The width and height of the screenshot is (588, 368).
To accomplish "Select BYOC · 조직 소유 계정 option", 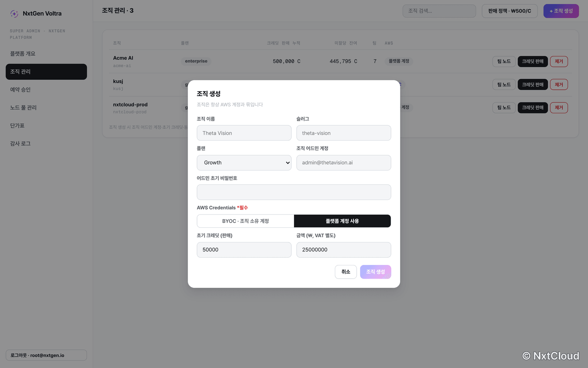I will pyautogui.click(x=245, y=221).
